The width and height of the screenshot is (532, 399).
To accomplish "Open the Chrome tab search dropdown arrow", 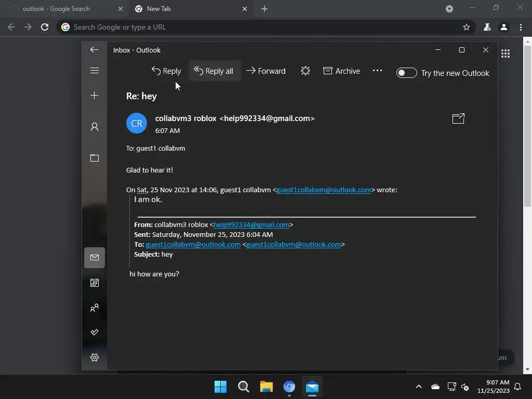I will click(x=449, y=9).
